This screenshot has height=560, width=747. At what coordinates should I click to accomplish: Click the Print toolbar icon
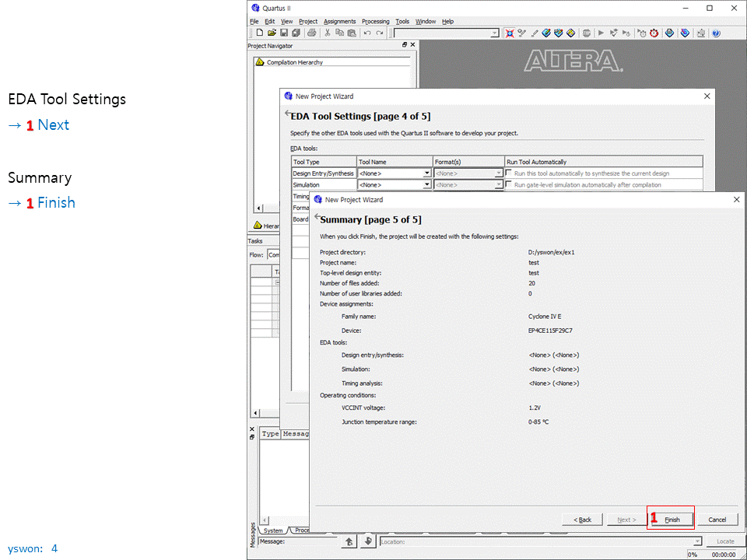[311, 33]
